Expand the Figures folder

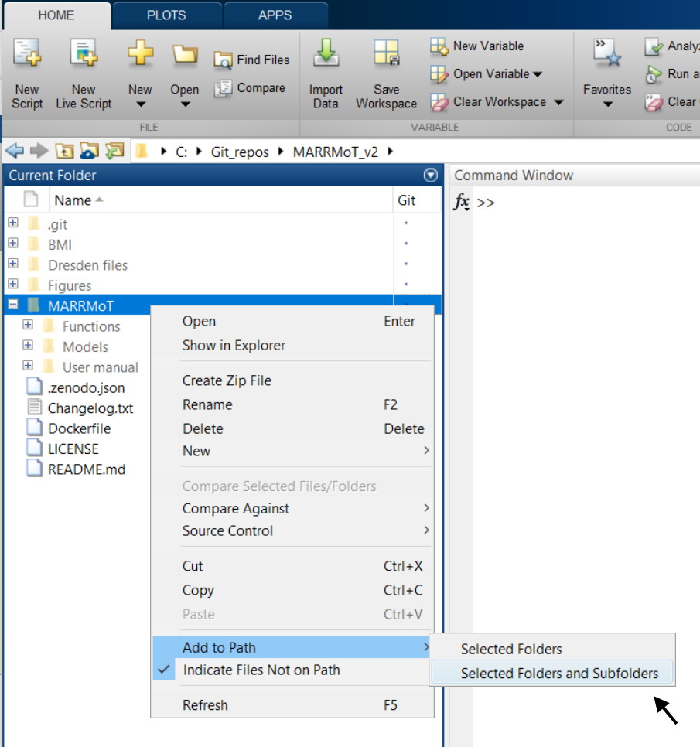[13, 284]
